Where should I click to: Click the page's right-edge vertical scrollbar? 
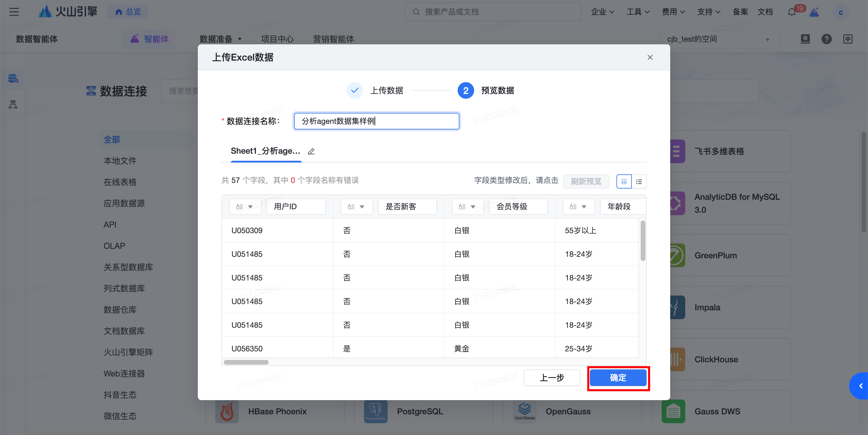[864, 182]
